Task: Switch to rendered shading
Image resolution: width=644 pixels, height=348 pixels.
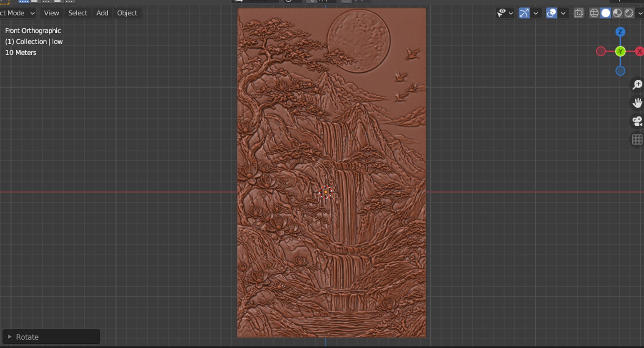Action: [x=629, y=13]
